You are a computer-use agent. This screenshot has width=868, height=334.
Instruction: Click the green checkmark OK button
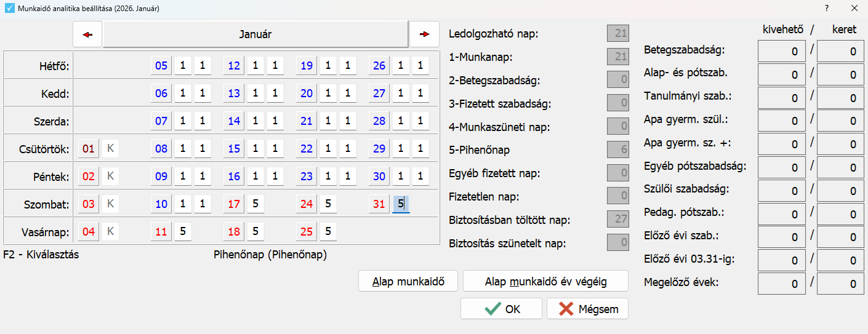501,309
